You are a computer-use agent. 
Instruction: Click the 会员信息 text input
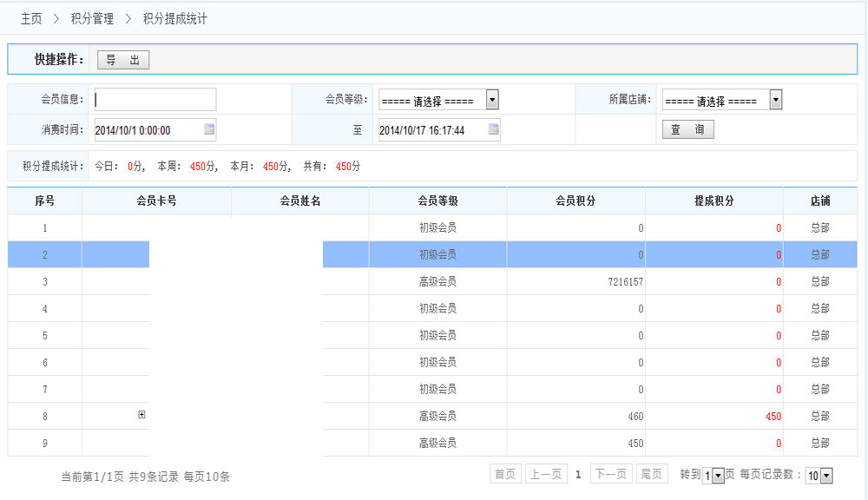point(155,100)
